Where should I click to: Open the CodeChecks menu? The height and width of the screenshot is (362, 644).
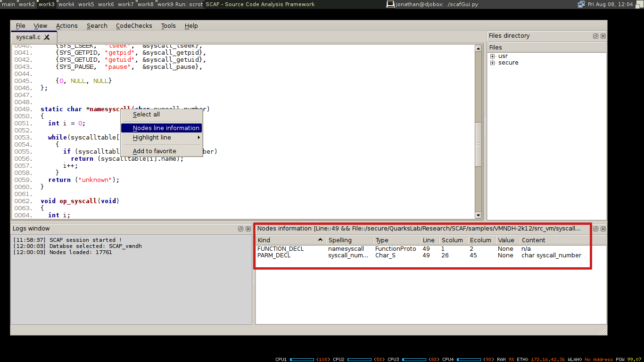(134, 26)
